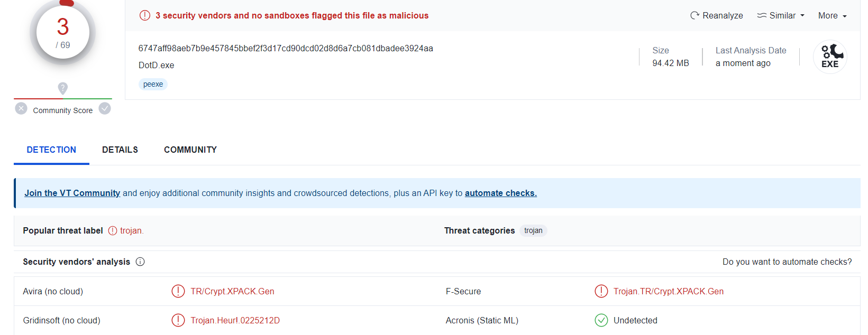Switch to the DETAILS tab
This screenshot has height=335, width=868.
pos(120,150)
